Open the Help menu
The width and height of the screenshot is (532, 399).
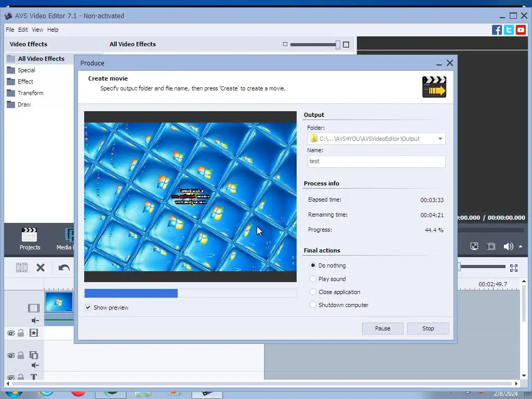(53, 30)
